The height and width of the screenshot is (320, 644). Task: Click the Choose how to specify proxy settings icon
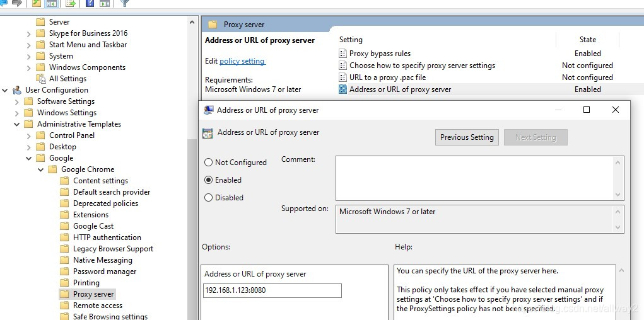(x=342, y=66)
